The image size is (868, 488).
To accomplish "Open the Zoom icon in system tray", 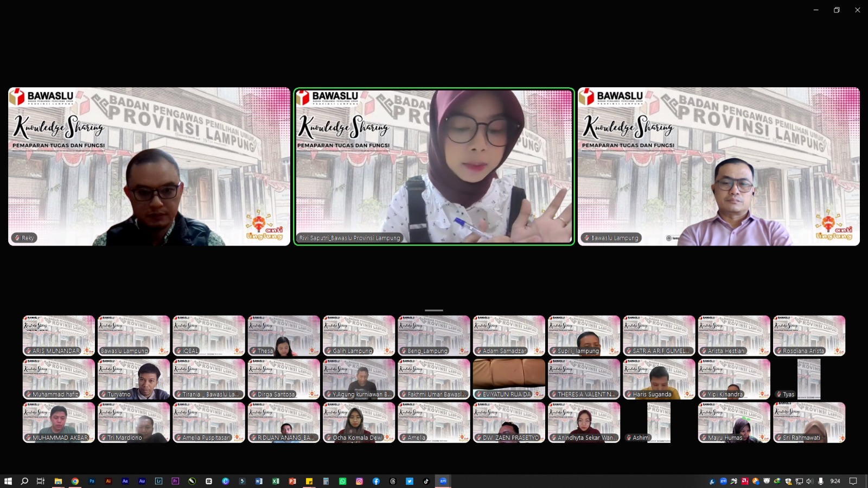I will point(723,481).
